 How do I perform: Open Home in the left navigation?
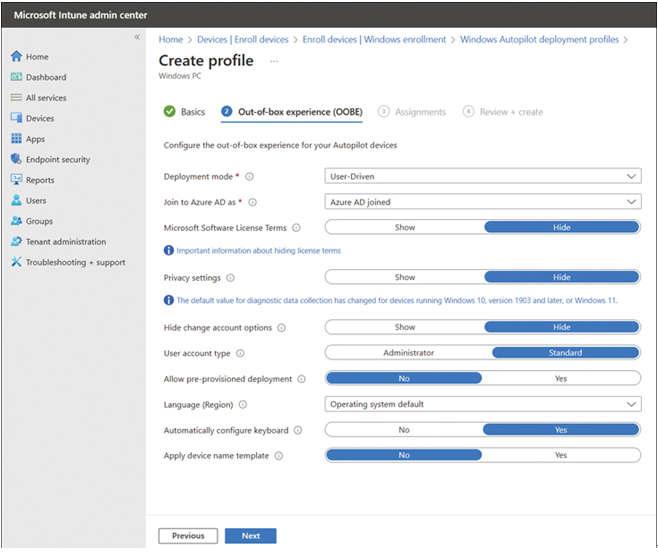tap(37, 57)
